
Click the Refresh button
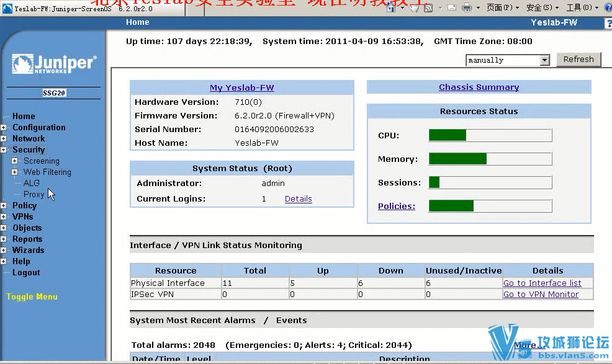(578, 59)
